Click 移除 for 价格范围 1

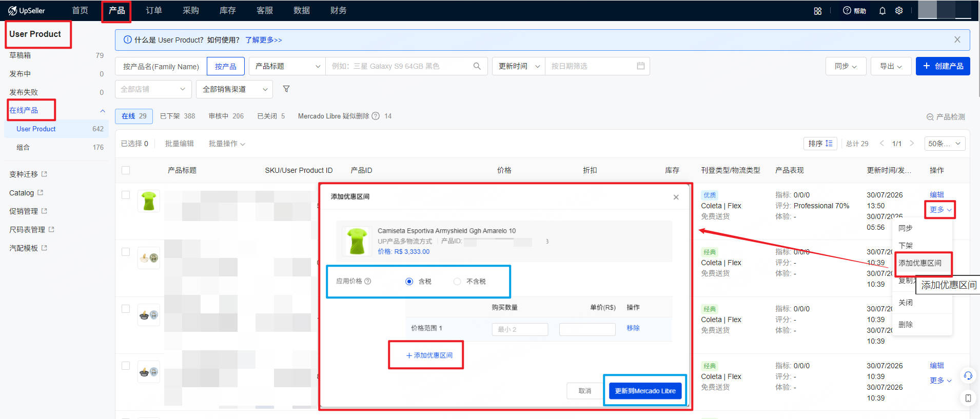click(x=633, y=328)
